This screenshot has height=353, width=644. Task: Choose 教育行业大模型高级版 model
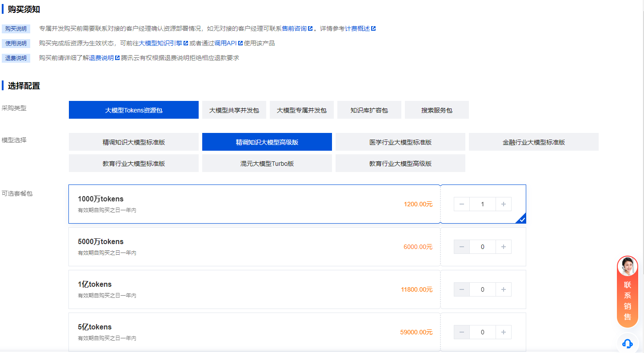[400, 163]
